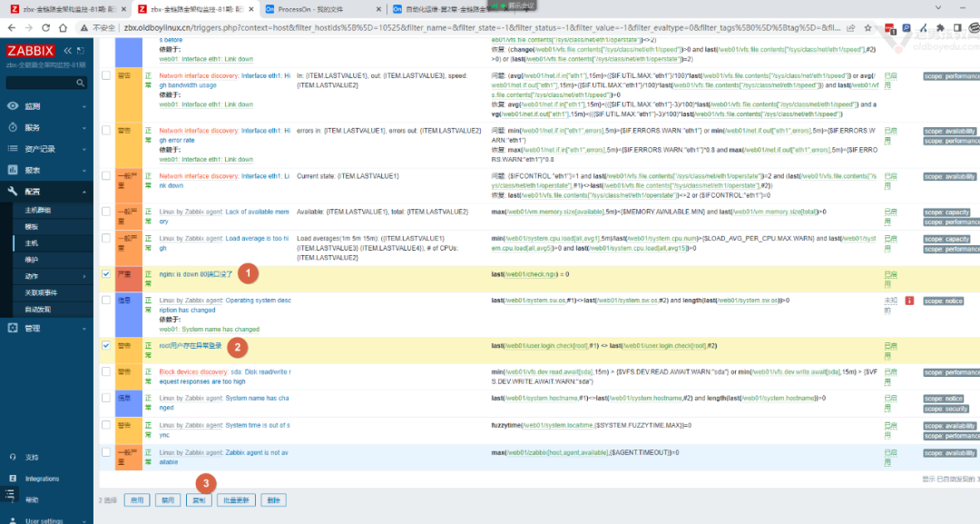Click the Integrations Z icon in sidebar
The height and width of the screenshot is (524, 980).
[13, 479]
